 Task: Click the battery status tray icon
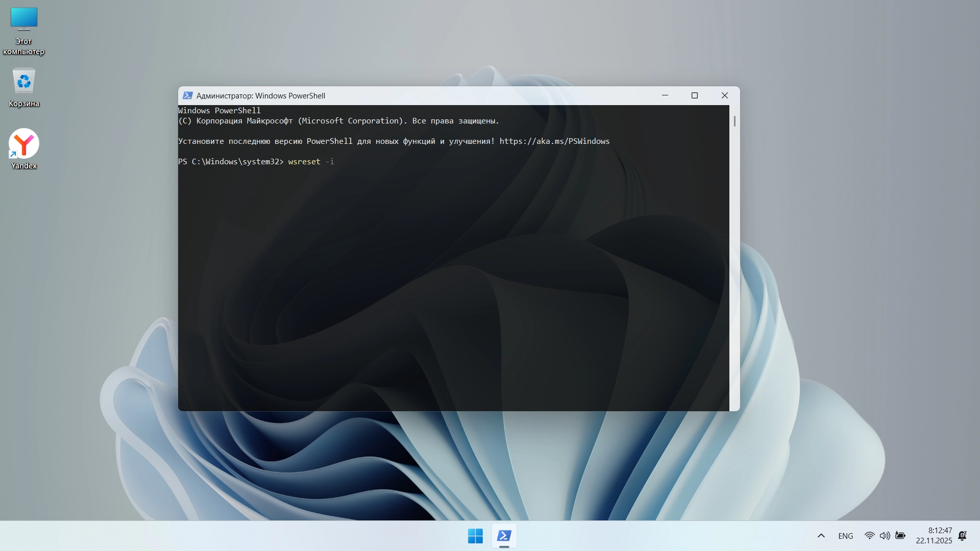pos(900,536)
